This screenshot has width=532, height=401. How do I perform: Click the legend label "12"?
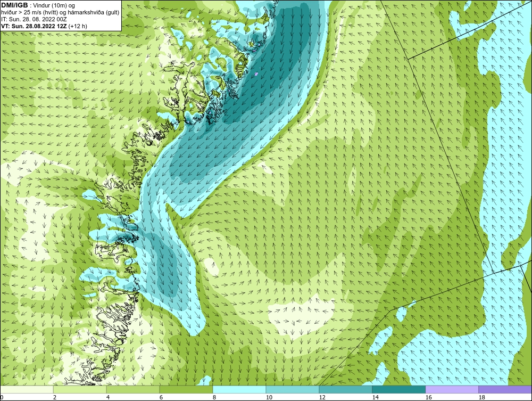(x=322, y=397)
